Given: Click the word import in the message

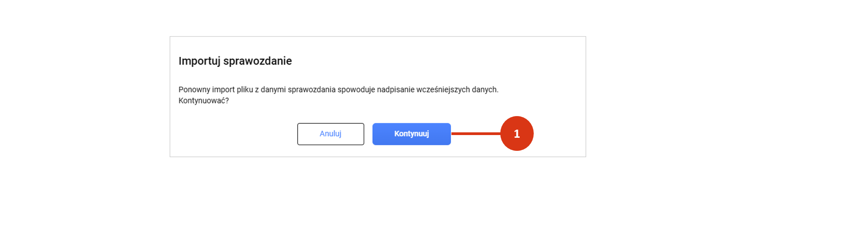Looking at the screenshot, I should [223, 89].
